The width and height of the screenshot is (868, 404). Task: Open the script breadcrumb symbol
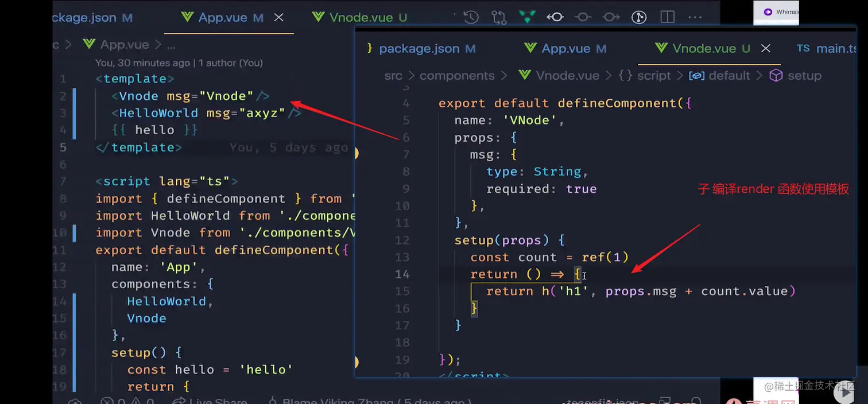coord(645,76)
